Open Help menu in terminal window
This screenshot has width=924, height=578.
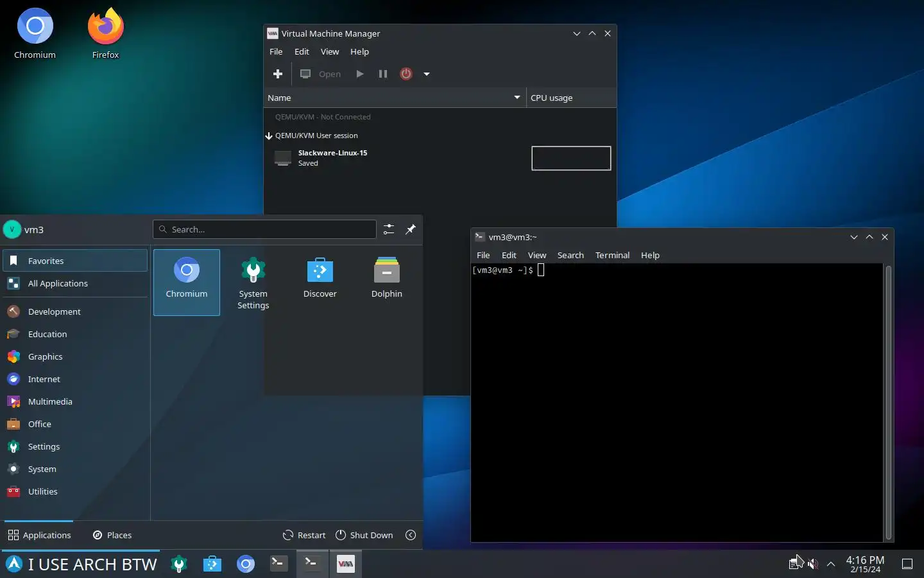pyautogui.click(x=650, y=255)
